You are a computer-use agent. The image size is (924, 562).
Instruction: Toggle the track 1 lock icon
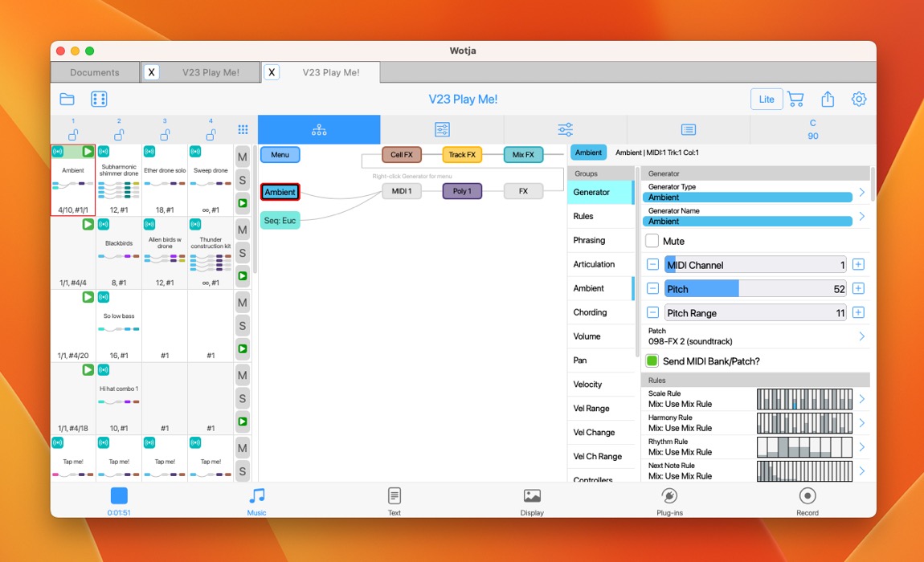pyautogui.click(x=73, y=134)
